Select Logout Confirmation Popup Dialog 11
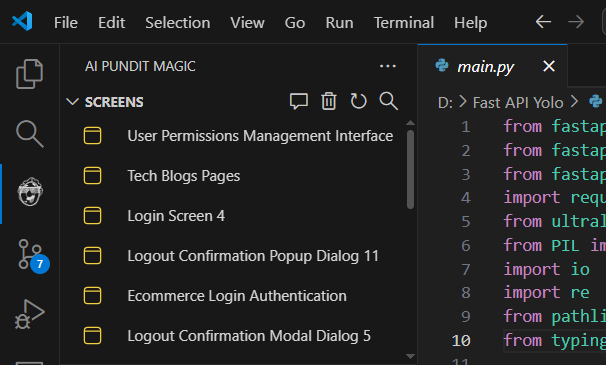 [x=253, y=256]
